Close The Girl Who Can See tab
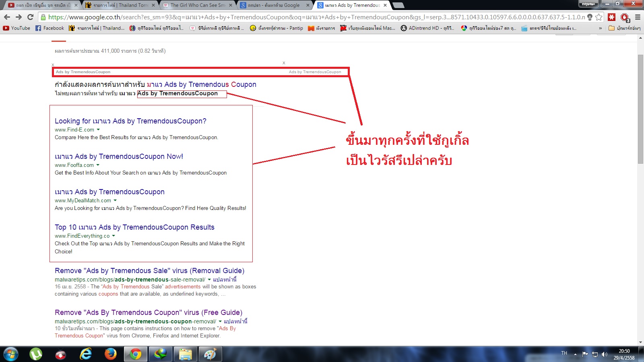644x362 pixels. (x=231, y=5)
